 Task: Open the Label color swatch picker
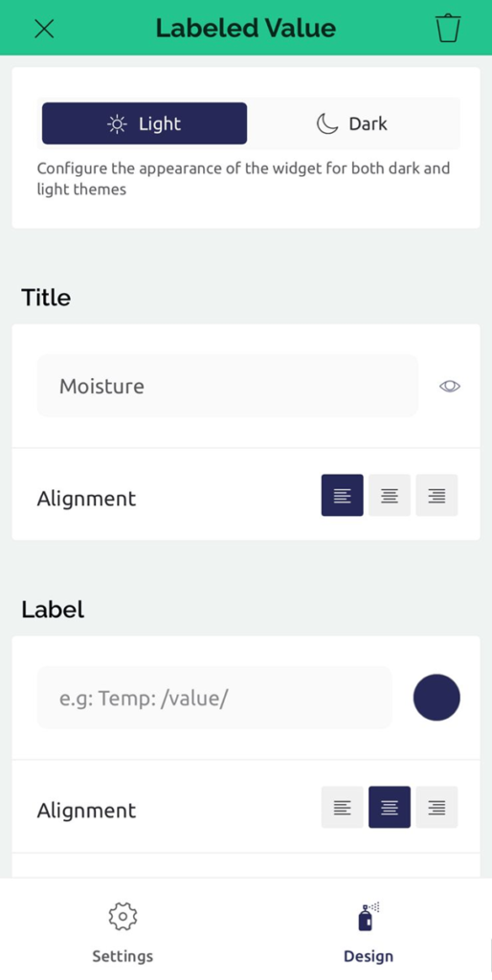pos(437,698)
